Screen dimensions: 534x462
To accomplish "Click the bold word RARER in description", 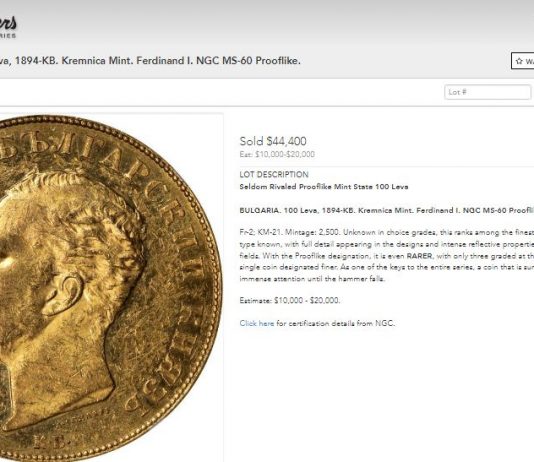I will [x=419, y=256].
